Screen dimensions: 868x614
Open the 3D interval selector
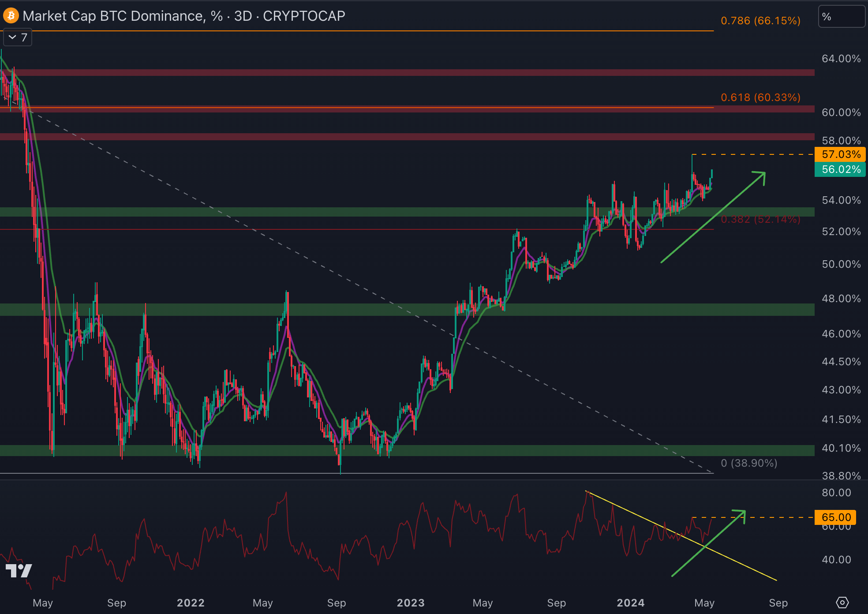click(243, 16)
